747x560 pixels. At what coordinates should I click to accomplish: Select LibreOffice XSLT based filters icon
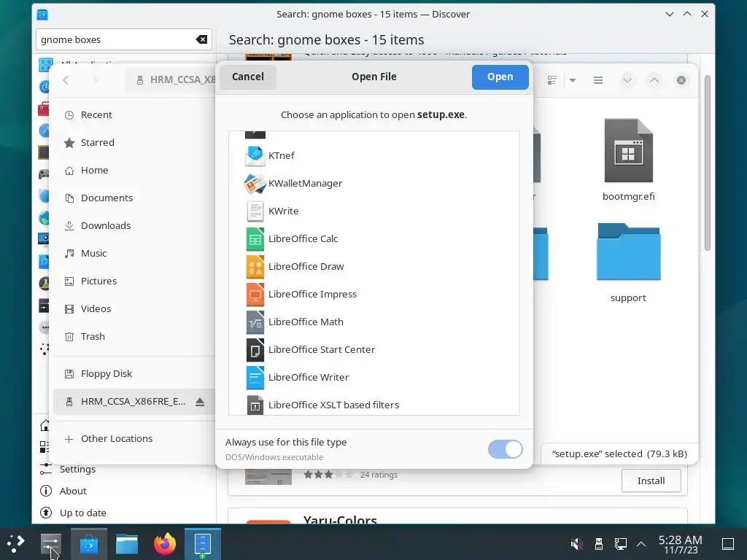point(255,405)
